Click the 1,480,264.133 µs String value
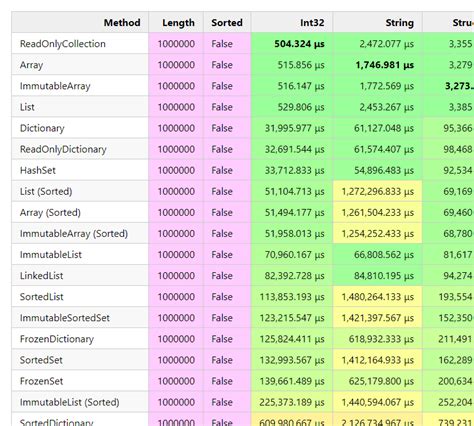Viewport: 474px width, 426px height. pyautogui.click(x=378, y=297)
